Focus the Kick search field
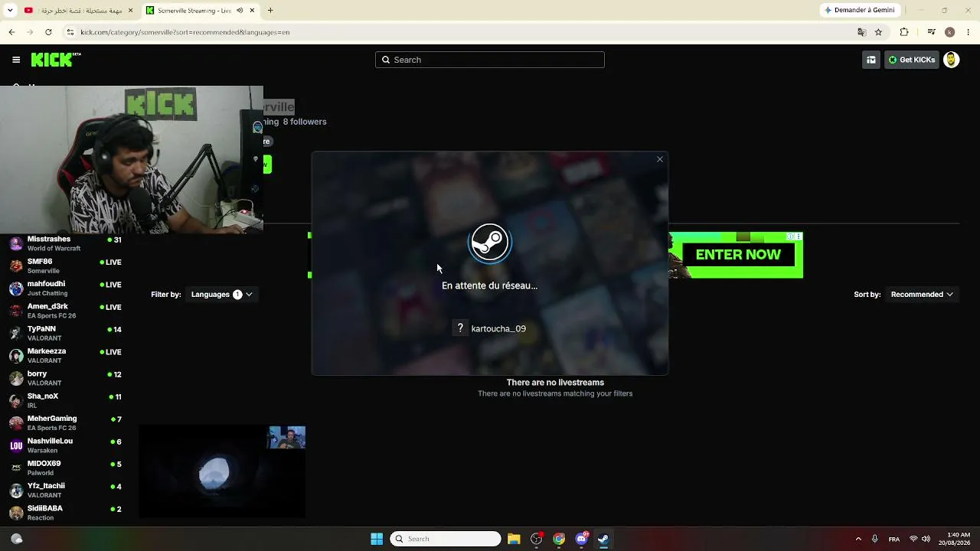Viewport: 980px width, 551px height. point(490,60)
